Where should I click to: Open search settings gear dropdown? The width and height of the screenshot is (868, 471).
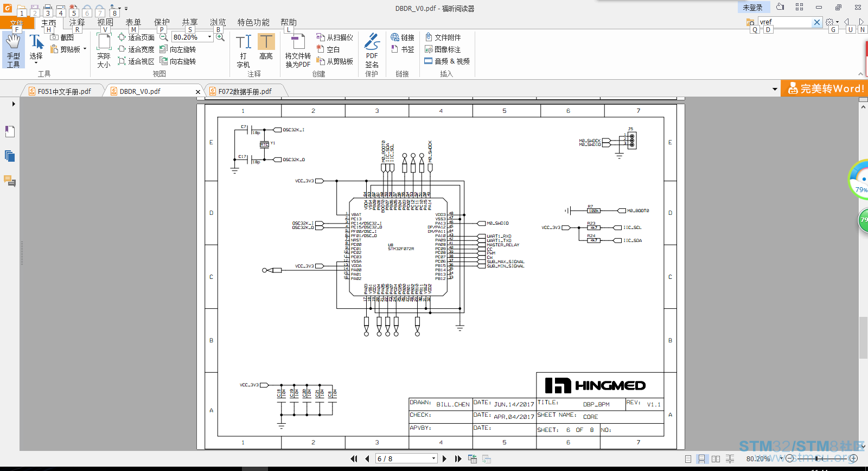tap(832, 22)
